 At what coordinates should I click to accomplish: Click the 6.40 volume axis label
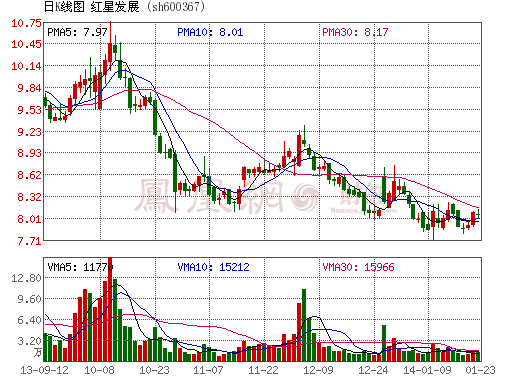[29, 320]
